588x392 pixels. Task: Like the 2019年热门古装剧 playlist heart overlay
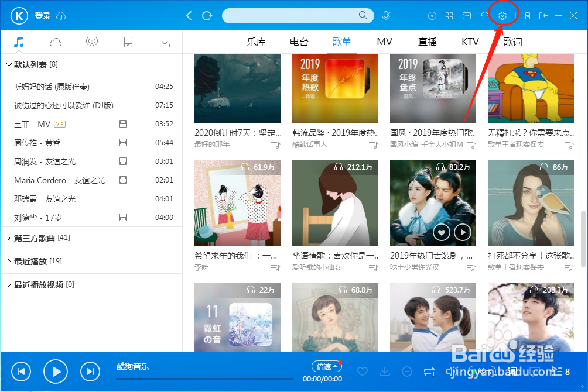(442, 233)
